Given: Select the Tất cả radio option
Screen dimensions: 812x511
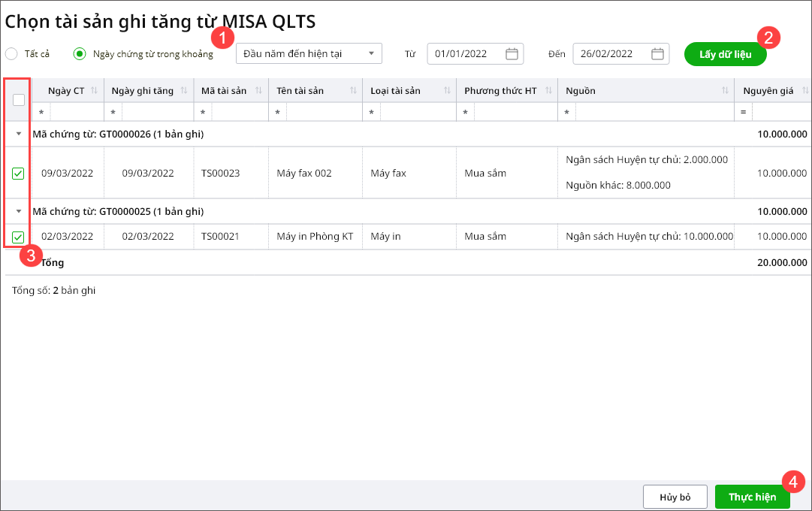Looking at the screenshot, I should click(11, 54).
